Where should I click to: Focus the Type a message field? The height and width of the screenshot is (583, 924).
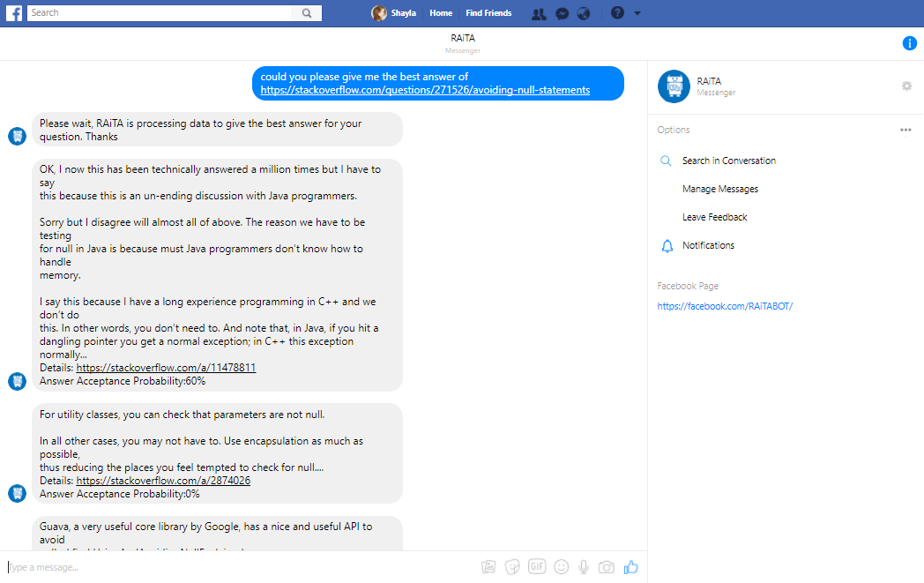click(x=242, y=567)
